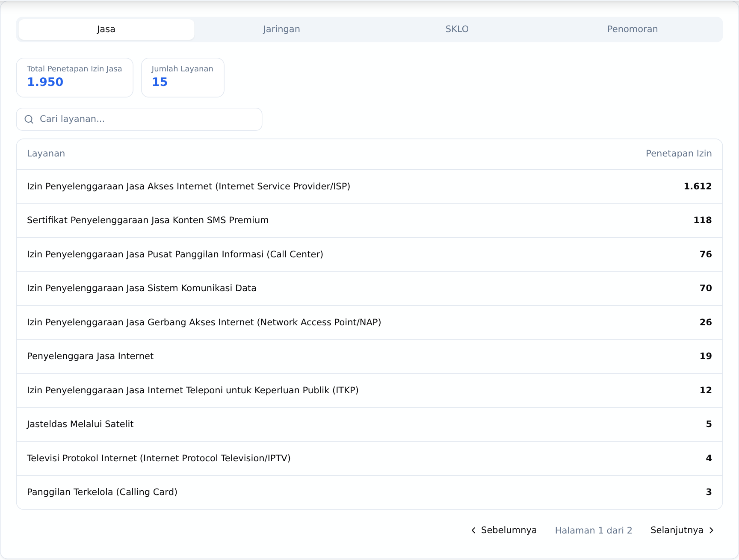Click the search magnifier icon
Viewport: 739px width, 560px height.
tap(29, 119)
